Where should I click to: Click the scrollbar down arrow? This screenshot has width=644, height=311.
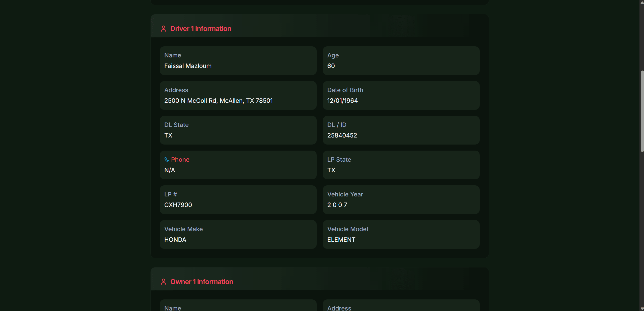pyautogui.click(x=641, y=308)
